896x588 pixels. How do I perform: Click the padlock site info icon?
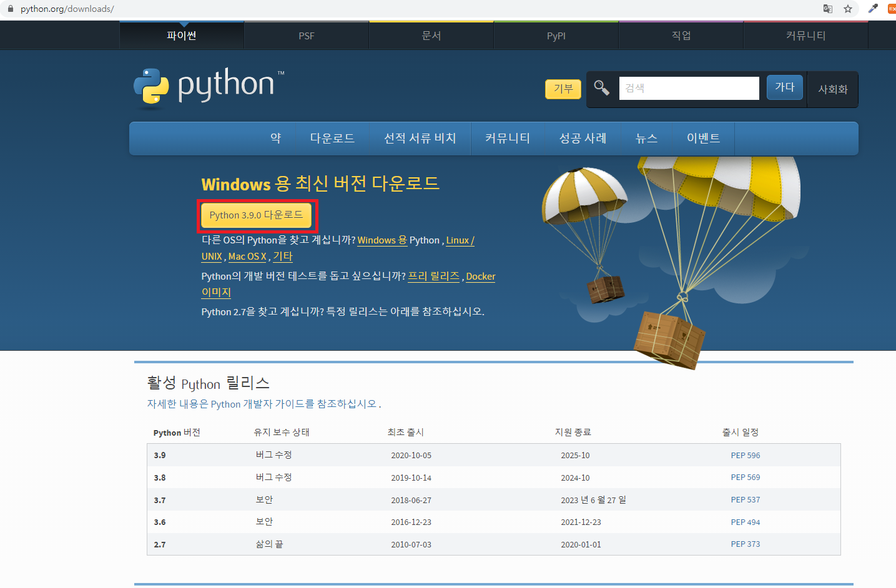(x=10, y=9)
